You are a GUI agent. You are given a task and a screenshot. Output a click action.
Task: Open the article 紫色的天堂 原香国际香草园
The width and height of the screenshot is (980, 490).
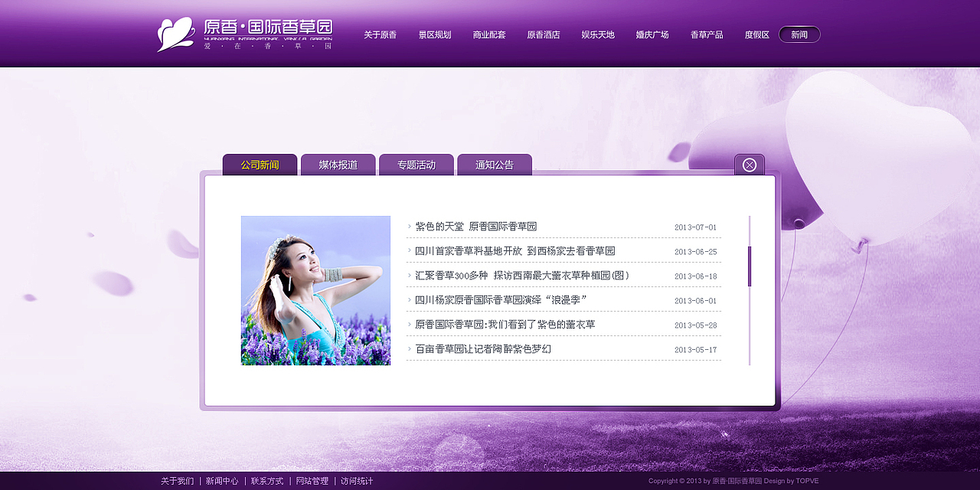(476, 227)
